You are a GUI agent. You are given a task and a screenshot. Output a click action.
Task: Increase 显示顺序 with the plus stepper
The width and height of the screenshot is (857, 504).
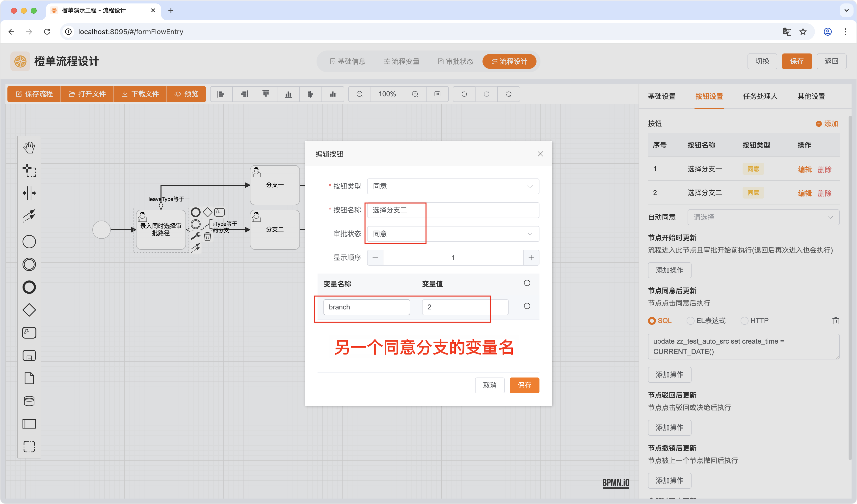click(531, 258)
